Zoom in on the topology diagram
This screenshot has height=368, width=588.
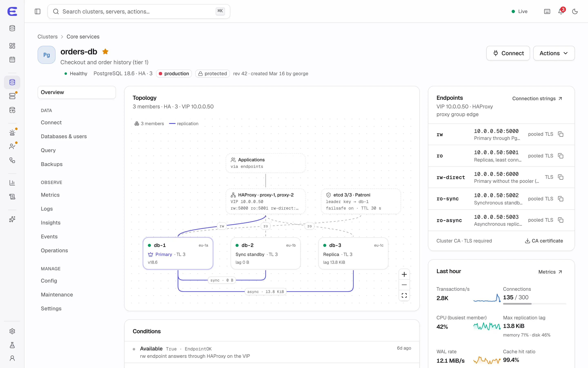pyautogui.click(x=404, y=275)
